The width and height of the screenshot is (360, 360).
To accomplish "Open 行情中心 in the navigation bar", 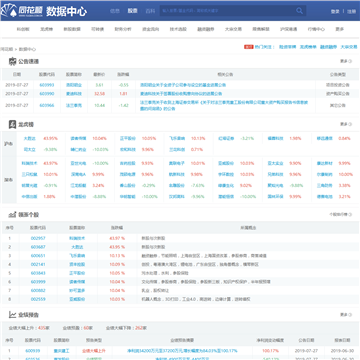I will click(x=316, y=29).
